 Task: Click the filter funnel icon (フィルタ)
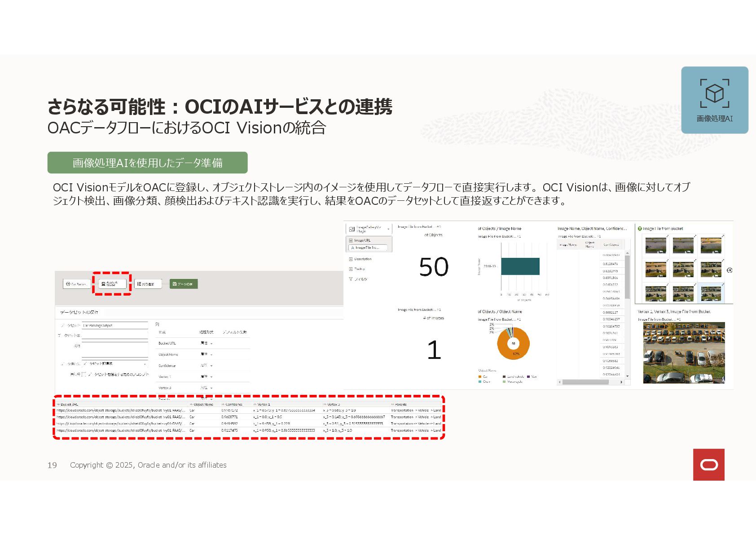pos(351,279)
